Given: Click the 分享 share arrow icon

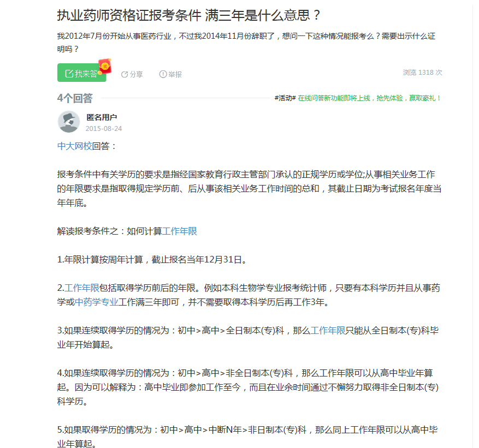Looking at the screenshot, I should coord(125,74).
